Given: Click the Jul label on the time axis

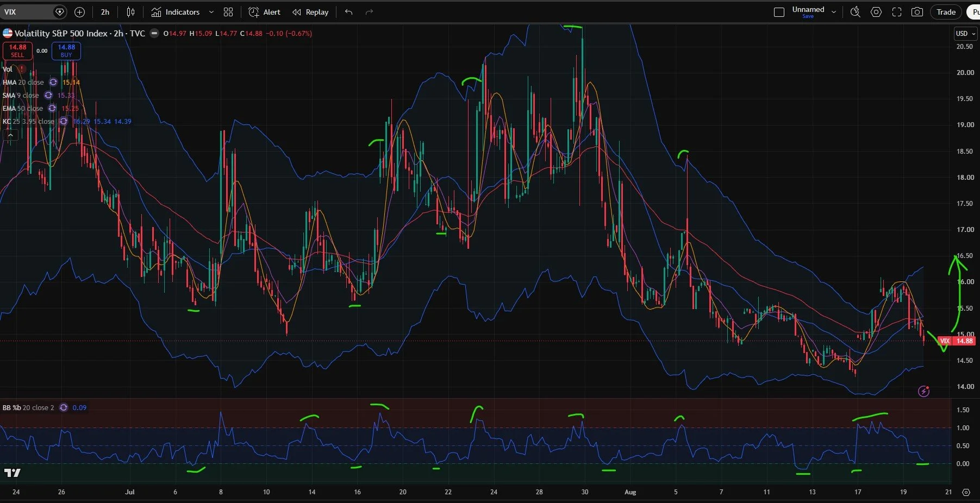Looking at the screenshot, I should click(x=129, y=492).
